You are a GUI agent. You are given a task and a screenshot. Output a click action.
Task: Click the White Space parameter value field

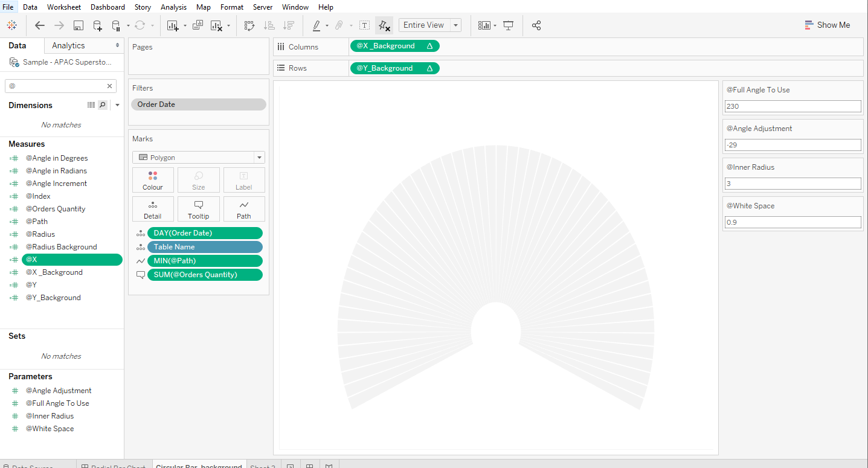(792, 222)
